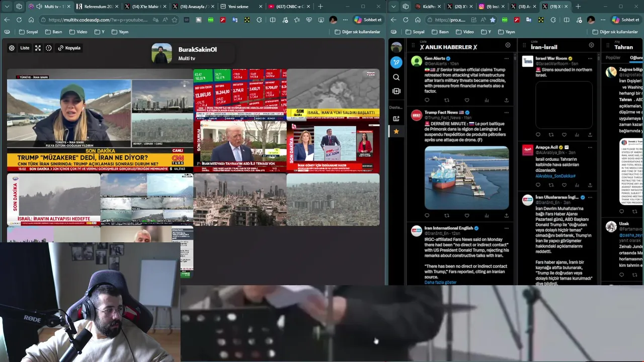
Task: Open İran-İsrail column settings gear
Action: (591, 45)
